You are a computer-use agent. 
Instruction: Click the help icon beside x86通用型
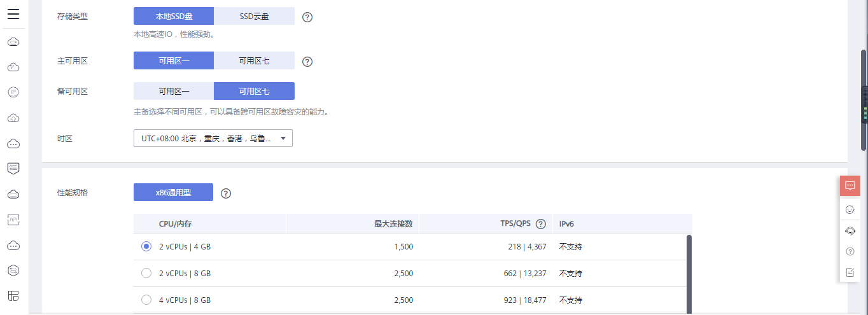click(x=225, y=193)
